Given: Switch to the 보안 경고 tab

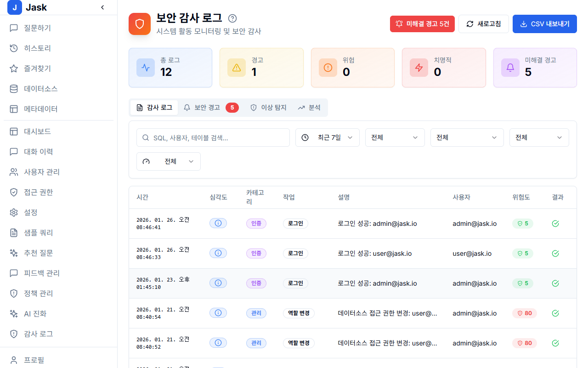Looking at the screenshot, I should tap(211, 108).
